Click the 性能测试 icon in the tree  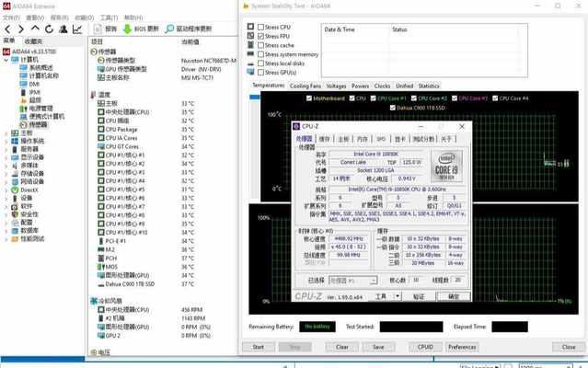pyautogui.click(x=15, y=238)
